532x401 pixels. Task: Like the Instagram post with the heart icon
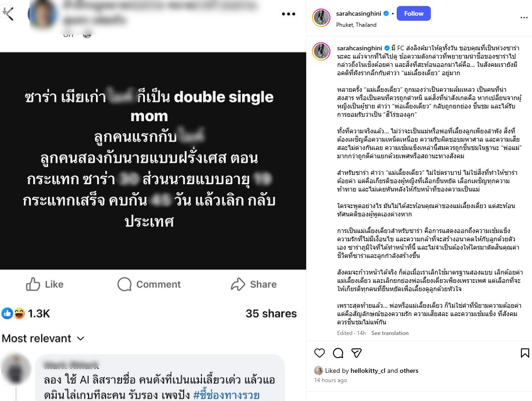319,353
